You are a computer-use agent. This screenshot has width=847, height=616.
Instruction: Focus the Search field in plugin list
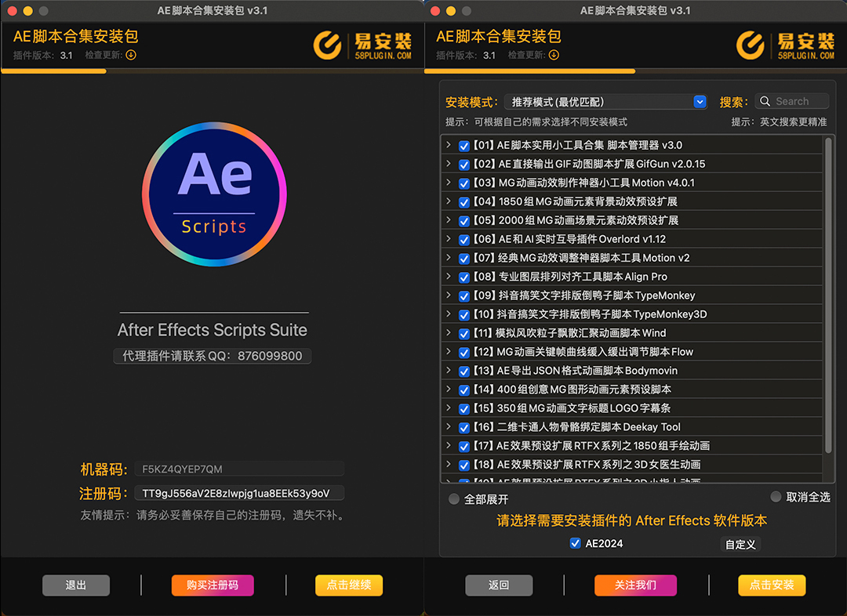[x=791, y=102]
